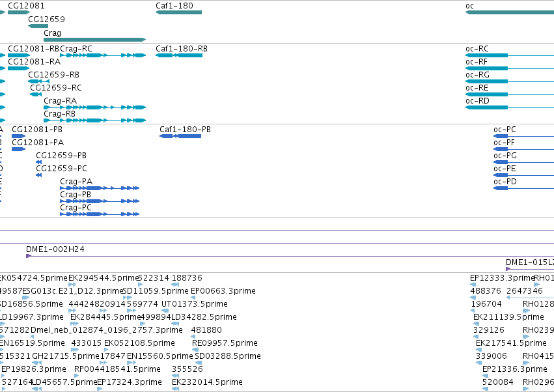Select the DME1-015L clone label
The width and height of the screenshot is (554, 392).
(530, 262)
